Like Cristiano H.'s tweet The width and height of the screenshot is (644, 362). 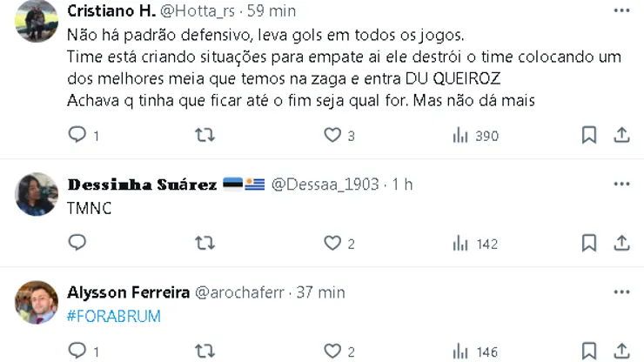pyautogui.click(x=332, y=135)
